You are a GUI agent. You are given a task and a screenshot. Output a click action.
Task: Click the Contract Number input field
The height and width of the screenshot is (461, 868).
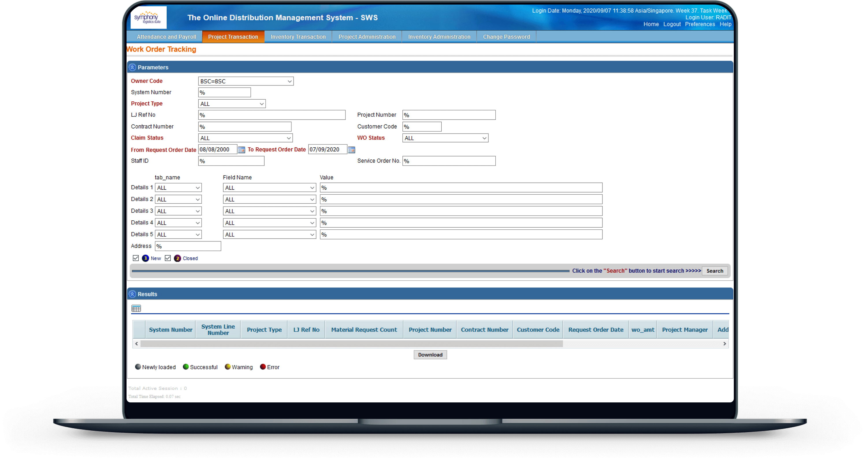(245, 127)
